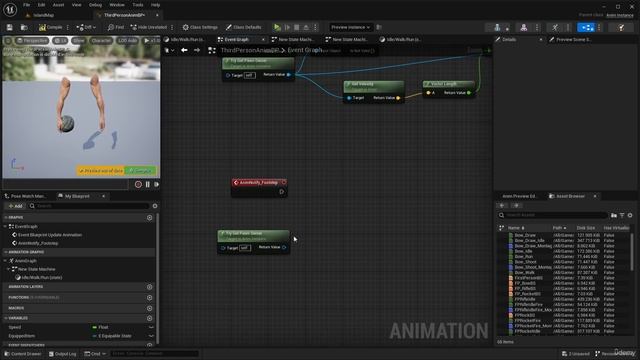Click the viewport hamburger options icon
The width and height of the screenshot is (640, 360).
[x=8, y=40]
